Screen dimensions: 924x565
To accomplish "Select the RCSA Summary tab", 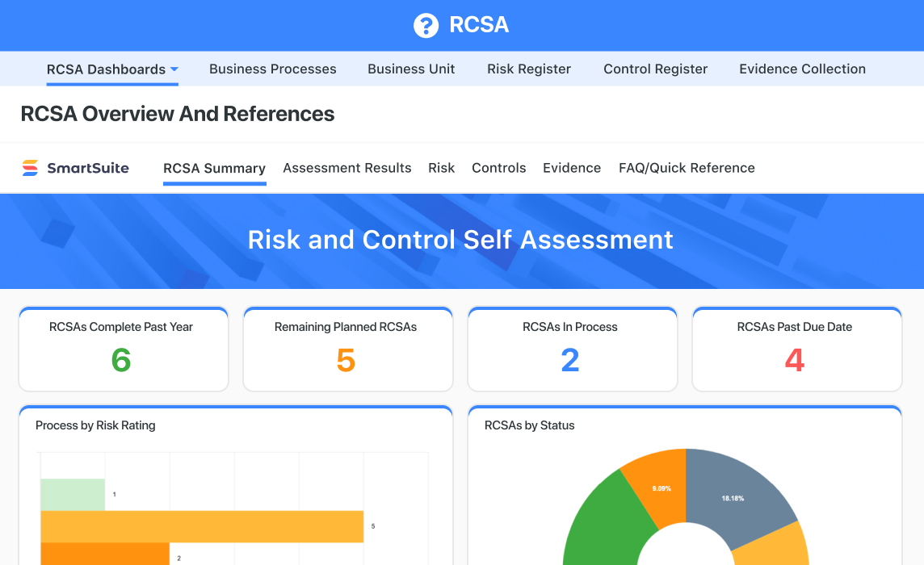I will coord(214,168).
